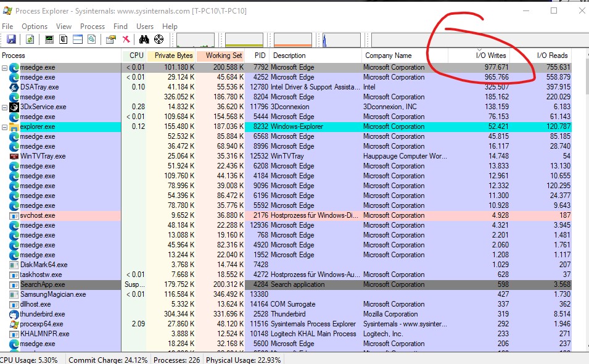Click the orange physical memory mini graph
Viewport: 589px width, 364px height.
coord(293,40)
